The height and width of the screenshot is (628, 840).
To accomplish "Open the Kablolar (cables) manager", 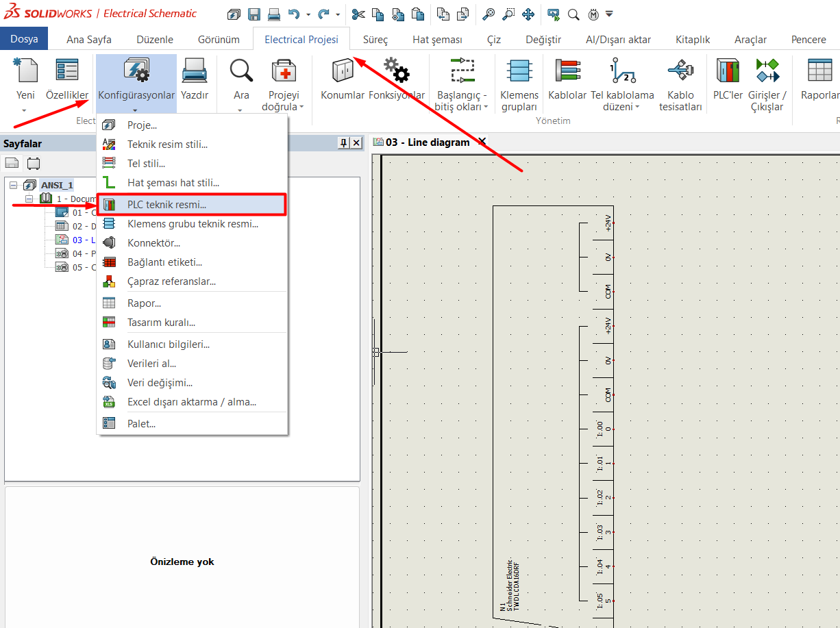I will click(x=567, y=79).
